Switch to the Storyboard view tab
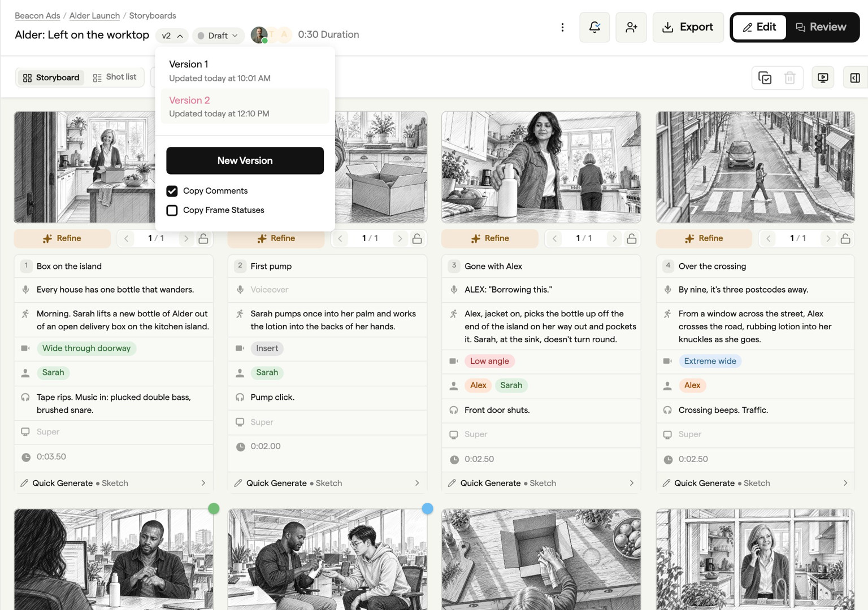Image resolution: width=868 pixels, height=610 pixels. (x=51, y=77)
